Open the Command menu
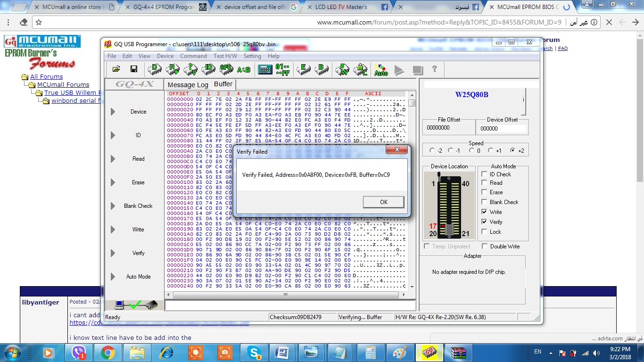This screenshot has height=362, width=644. 193,56
